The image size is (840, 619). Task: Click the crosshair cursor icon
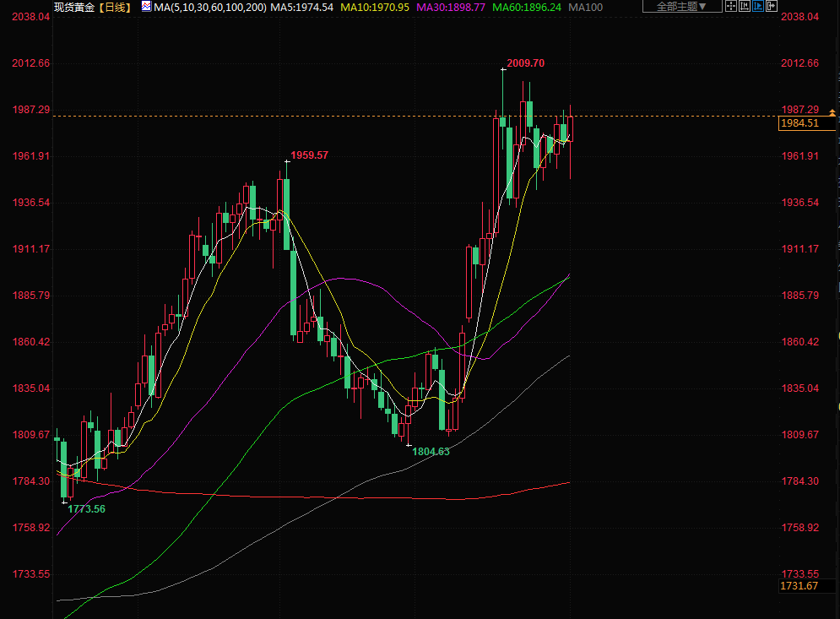coord(732,7)
